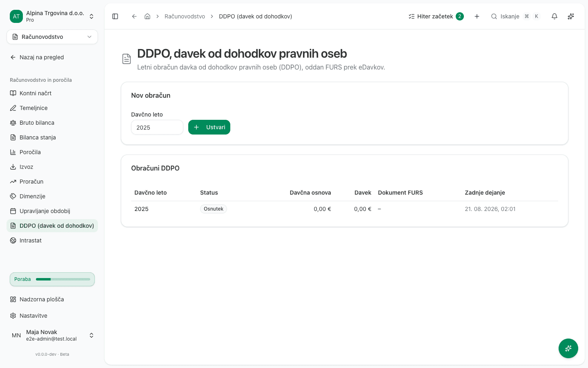
Task: Select DDPO (davek od dohodkov) sidebar item
Action: click(52, 226)
